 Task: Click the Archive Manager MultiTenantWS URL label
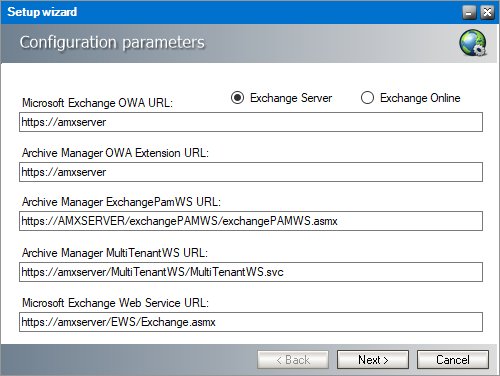tap(115, 253)
